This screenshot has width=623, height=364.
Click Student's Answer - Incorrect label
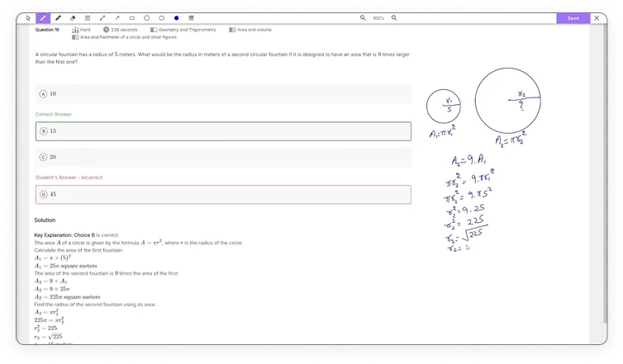point(69,177)
